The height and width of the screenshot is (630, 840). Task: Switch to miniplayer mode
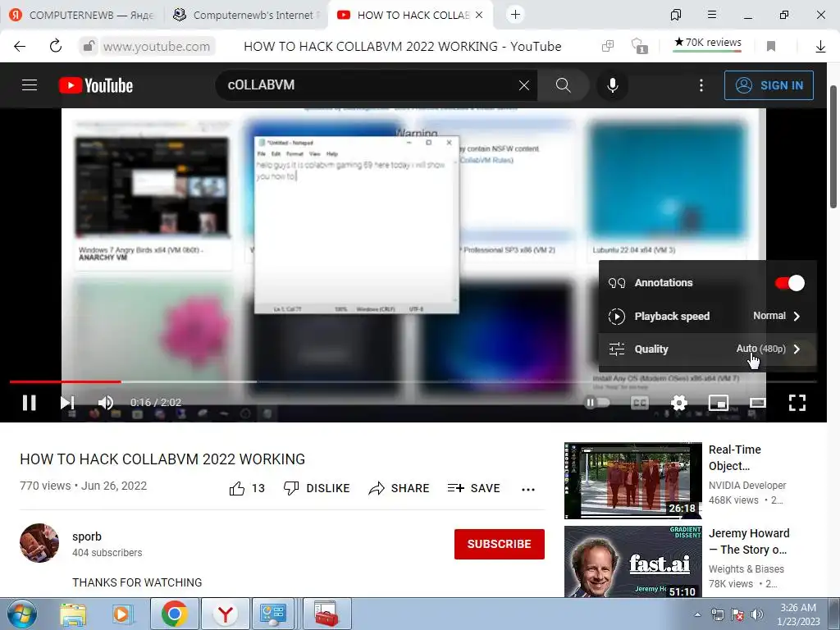[x=719, y=402]
